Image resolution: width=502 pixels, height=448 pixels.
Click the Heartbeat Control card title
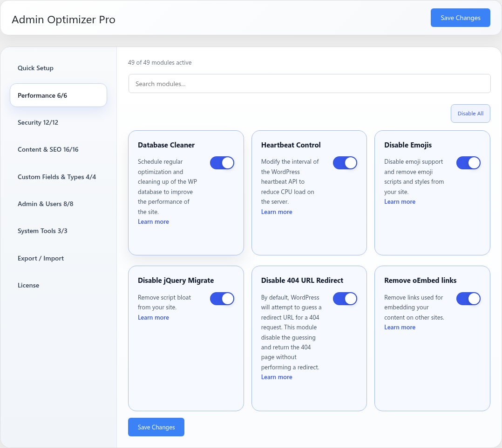tap(291, 145)
